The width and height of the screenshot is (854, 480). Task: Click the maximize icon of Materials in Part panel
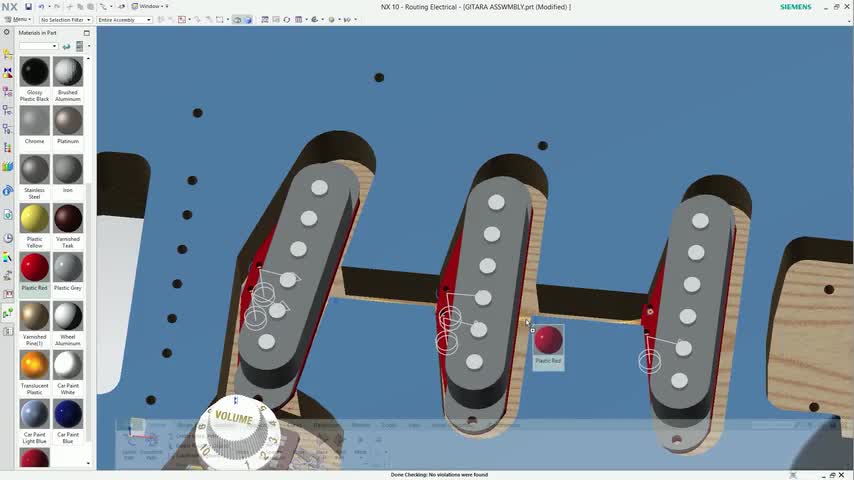87,33
